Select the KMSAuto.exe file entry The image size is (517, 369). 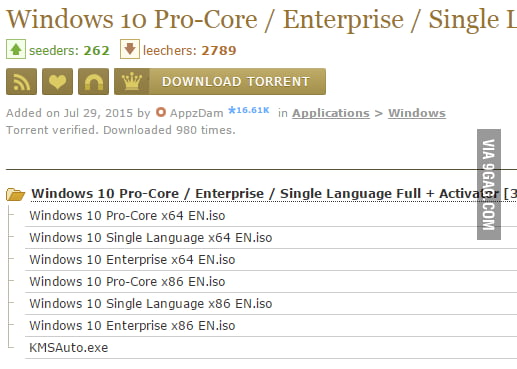coord(69,348)
